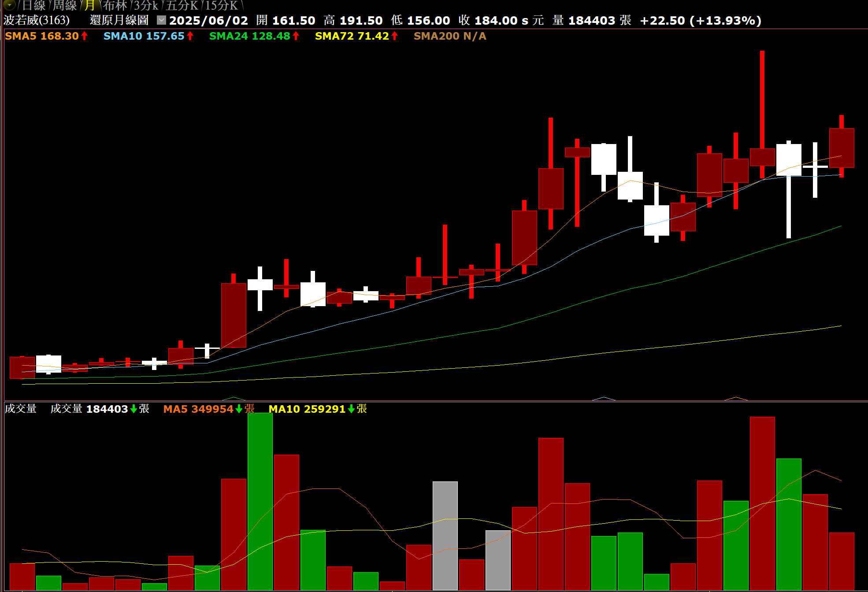
Task: Click the MA5 349954 volume average label
Action: tap(198, 409)
